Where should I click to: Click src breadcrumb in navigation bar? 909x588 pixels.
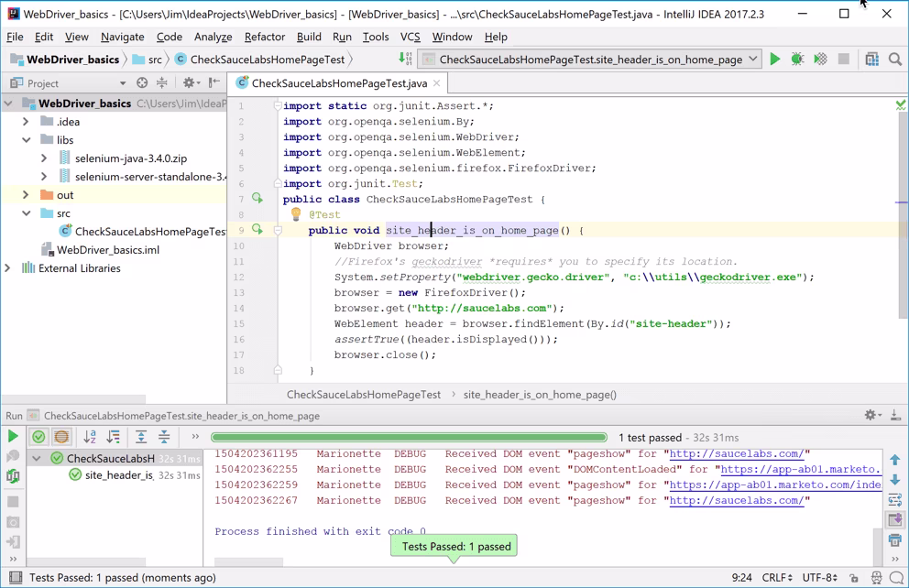click(148, 60)
